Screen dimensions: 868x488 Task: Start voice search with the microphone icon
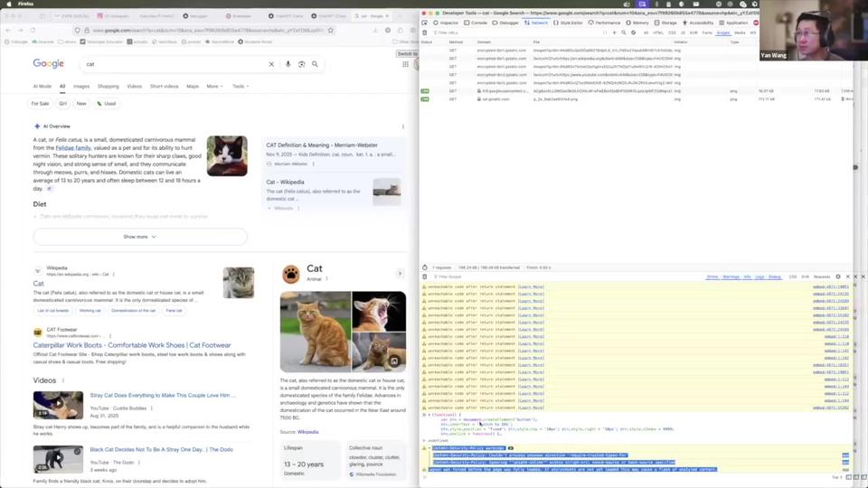(288, 64)
